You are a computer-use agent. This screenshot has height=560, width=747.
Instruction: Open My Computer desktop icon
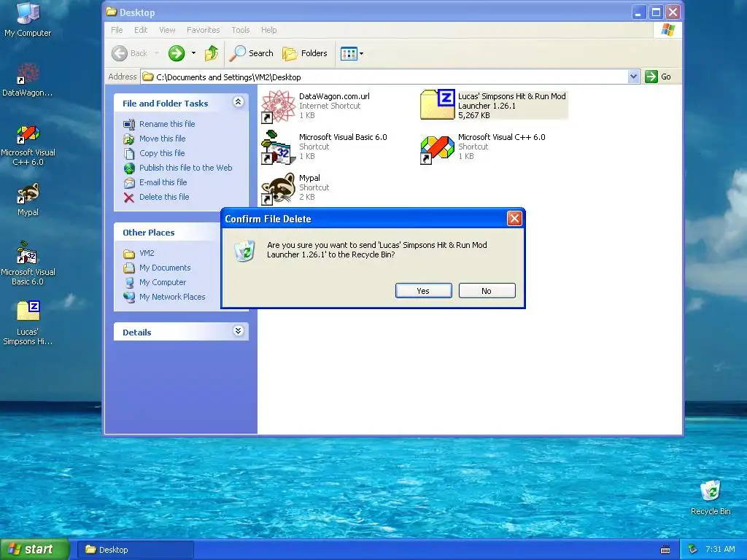(28, 19)
